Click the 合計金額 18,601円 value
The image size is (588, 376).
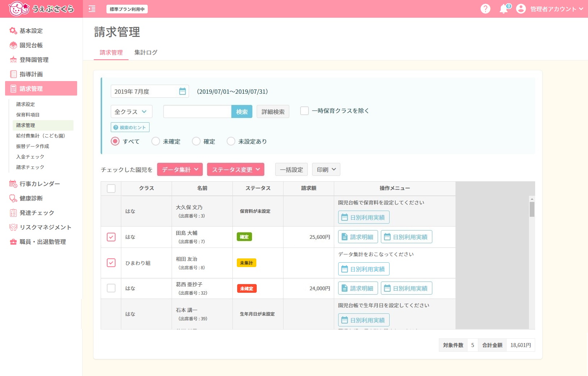(521, 345)
